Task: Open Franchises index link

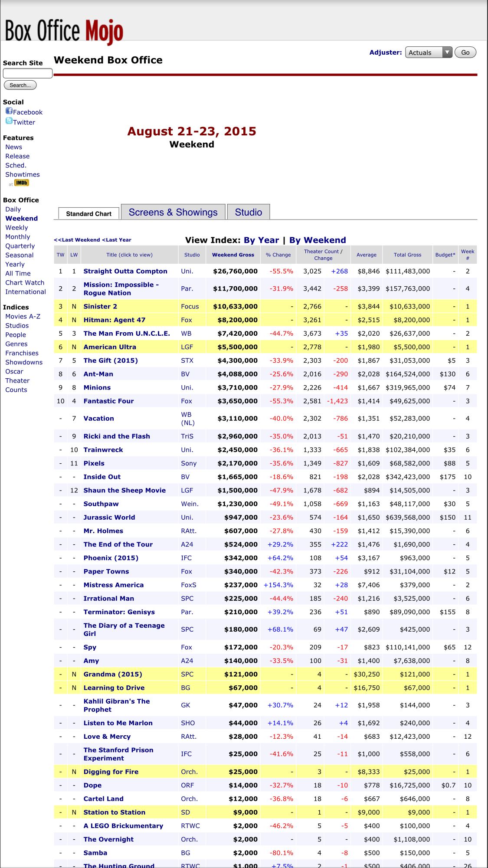Action: [22, 353]
